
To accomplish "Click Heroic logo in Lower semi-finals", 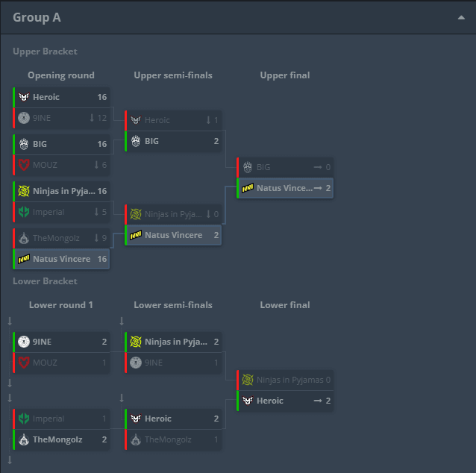I will [x=136, y=419].
